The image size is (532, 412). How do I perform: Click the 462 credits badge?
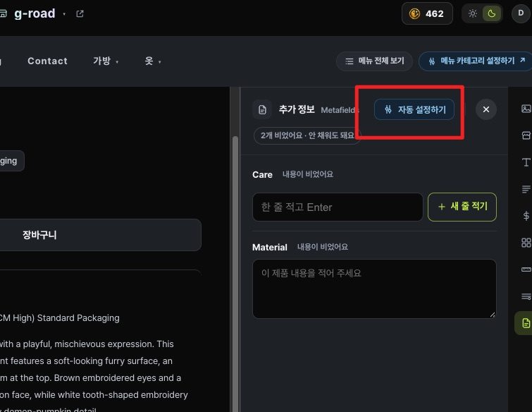pos(427,13)
